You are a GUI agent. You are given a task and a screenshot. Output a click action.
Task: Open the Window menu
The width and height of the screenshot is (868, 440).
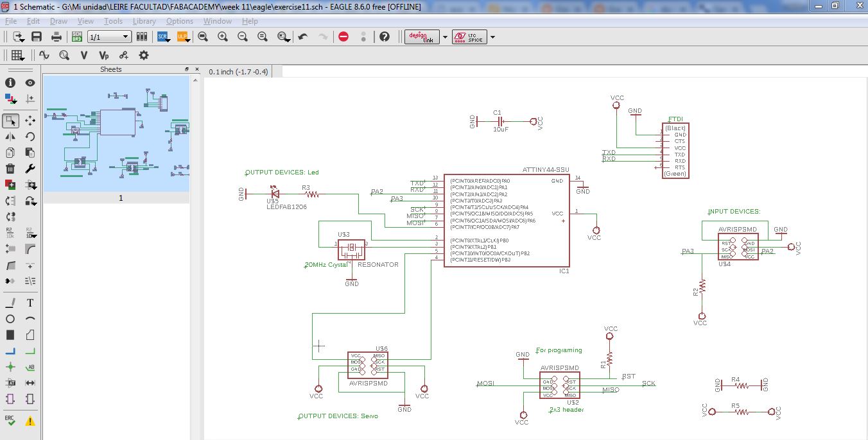click(218, 21)
